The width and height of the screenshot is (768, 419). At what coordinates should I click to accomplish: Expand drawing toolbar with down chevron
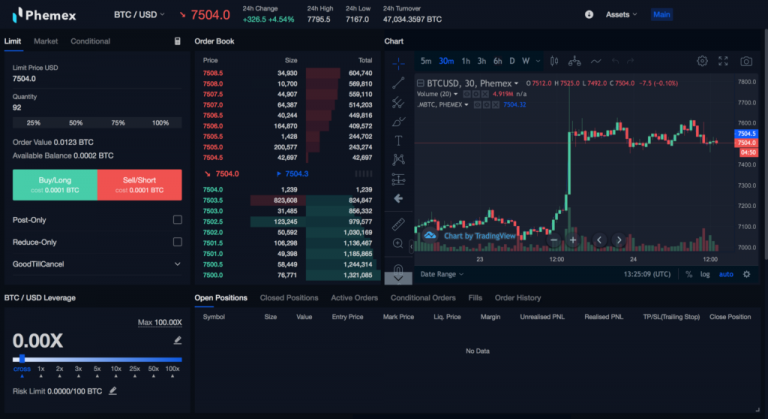(x=398, y=278)
